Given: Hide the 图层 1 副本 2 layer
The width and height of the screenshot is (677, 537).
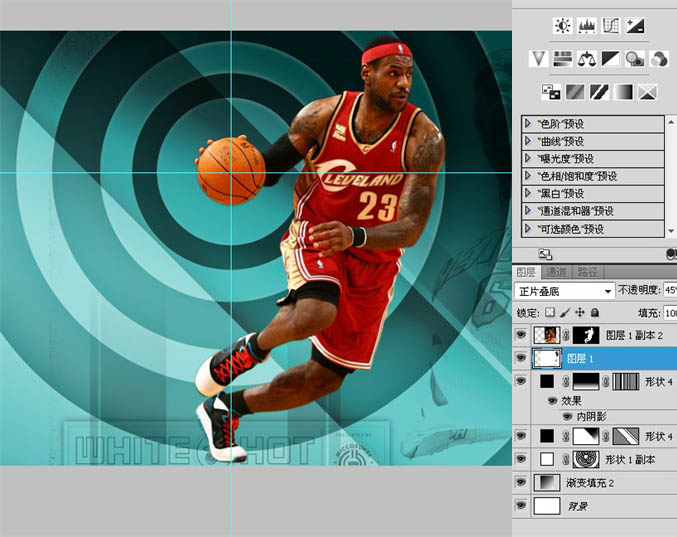Looking at the screenshot, I should pyautogui.click(x=521, y=335).
